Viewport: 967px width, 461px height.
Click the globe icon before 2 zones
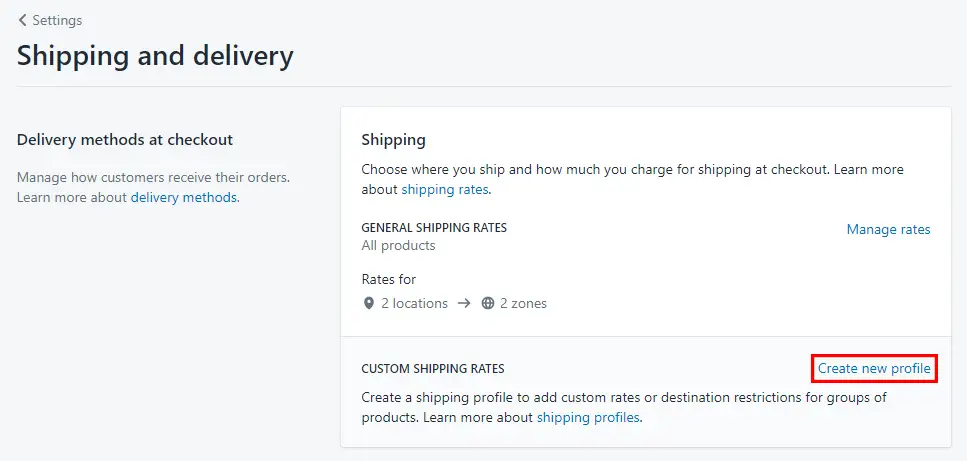[x=488, y=303]
